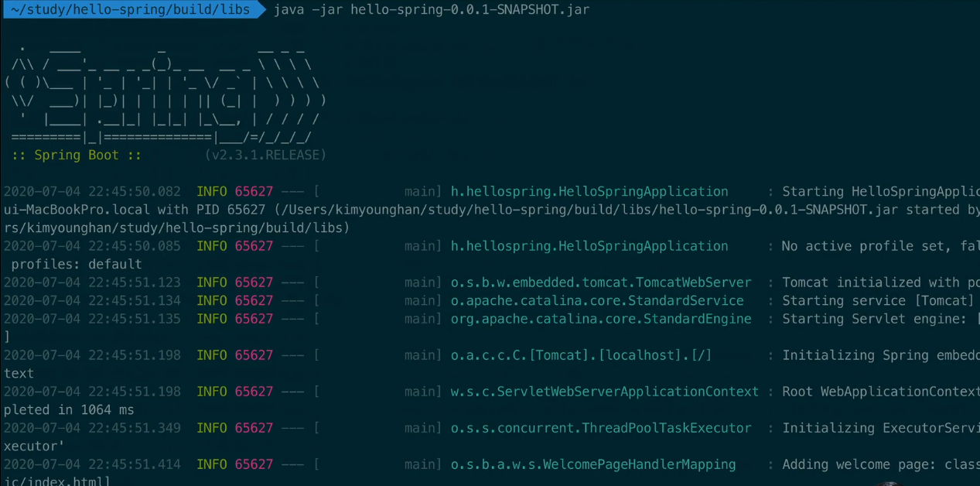
Task: Click the message 'Tomcat initialized with po'
Action: 881,282
